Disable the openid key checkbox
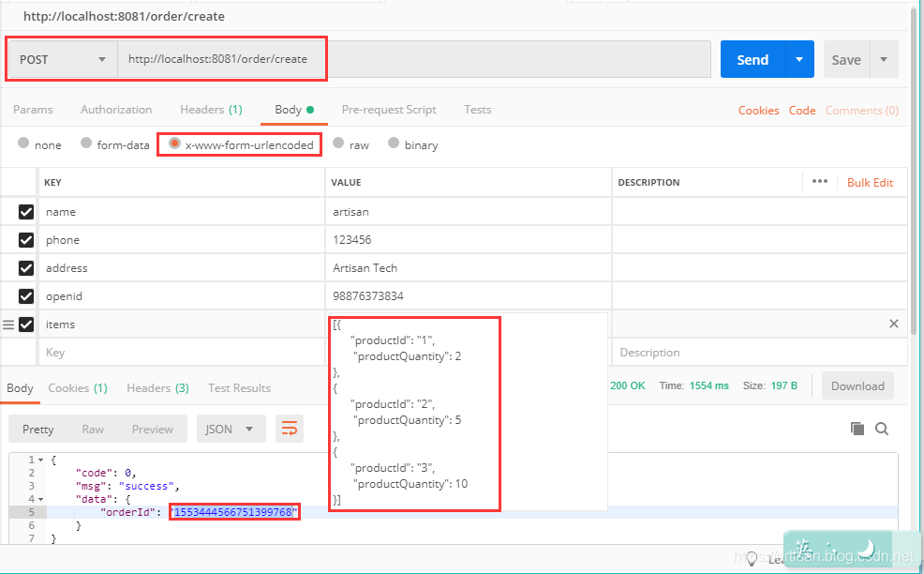 point(26,296)
